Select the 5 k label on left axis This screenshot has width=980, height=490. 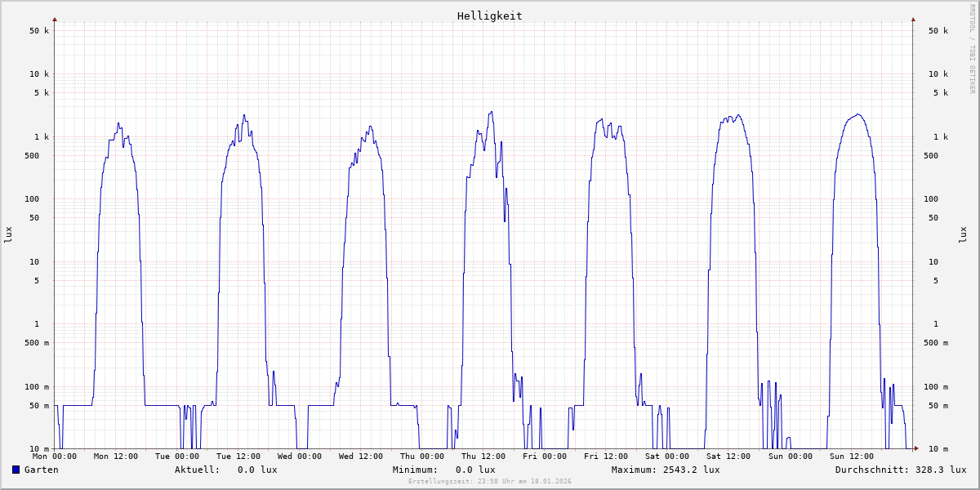[x=42, y=93]
